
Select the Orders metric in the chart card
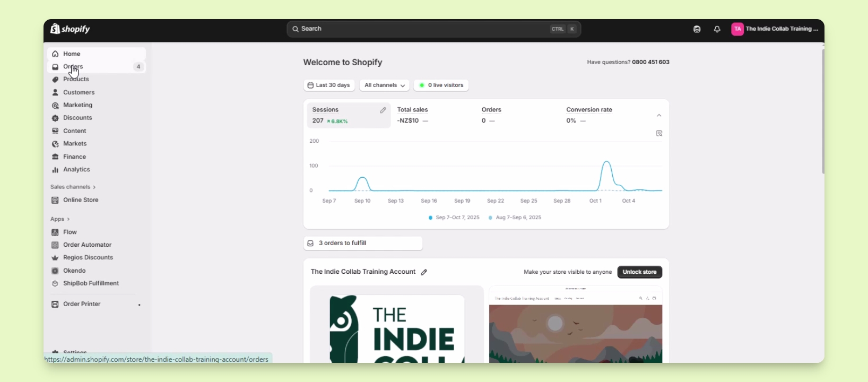[x=518, y=115]
